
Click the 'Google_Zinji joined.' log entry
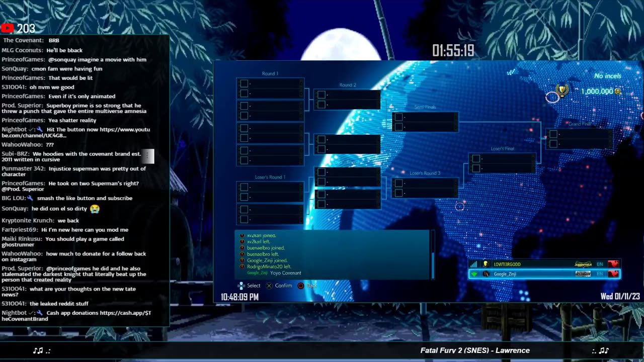(267, 260)
